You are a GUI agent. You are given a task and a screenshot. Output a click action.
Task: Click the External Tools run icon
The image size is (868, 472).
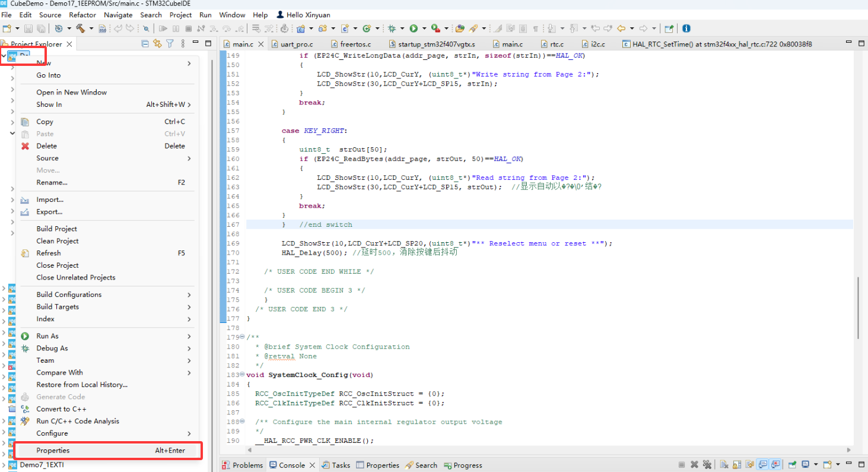(x=436, y=28)
